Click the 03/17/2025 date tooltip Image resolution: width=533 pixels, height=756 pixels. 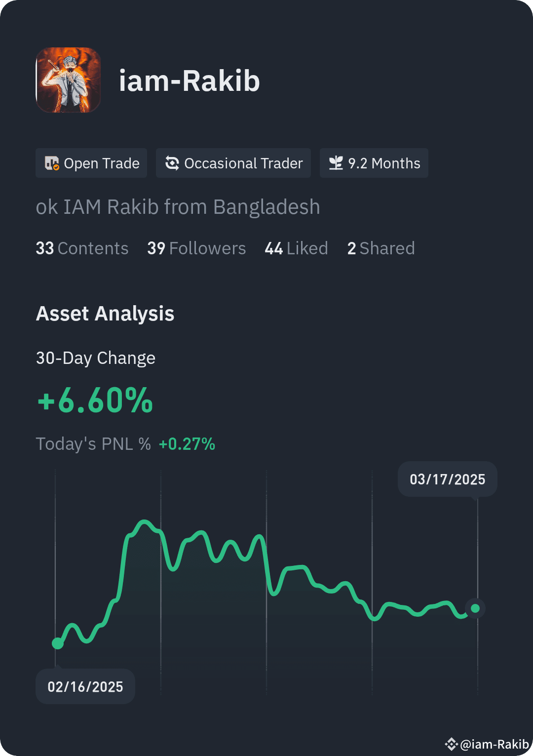click(448, 479)
